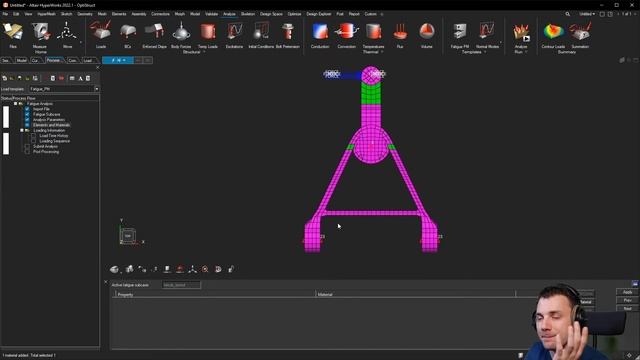
Task: Toggle the Elements and Materials checkbox
Action: tap(27, 125)
